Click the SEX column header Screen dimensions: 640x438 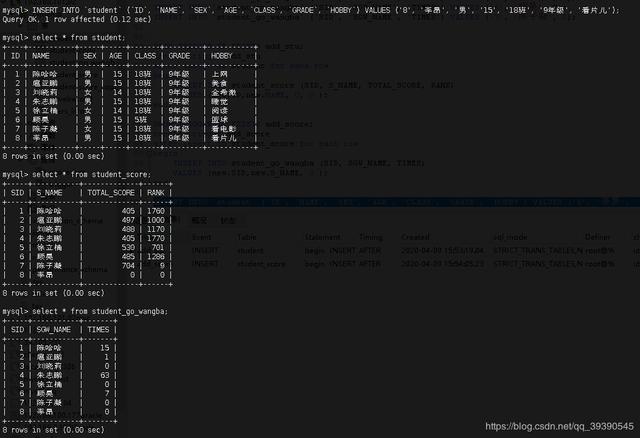pos(90,56)
